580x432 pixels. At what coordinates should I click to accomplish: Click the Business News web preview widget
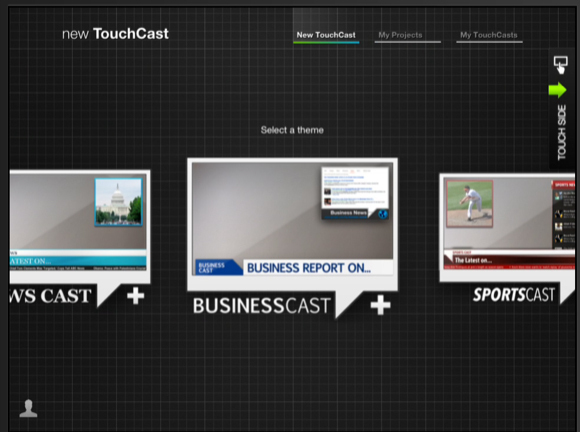tap(355, 193)
